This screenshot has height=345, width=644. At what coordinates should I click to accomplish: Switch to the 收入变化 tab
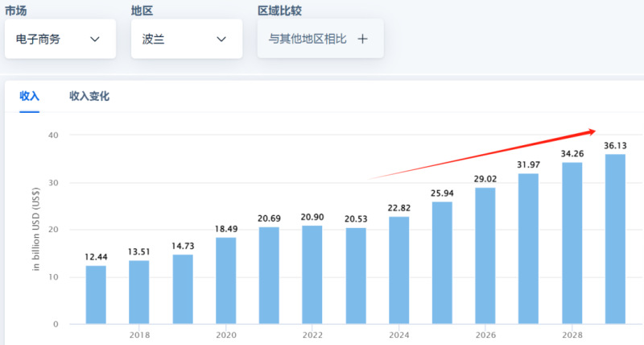point(89,96)
